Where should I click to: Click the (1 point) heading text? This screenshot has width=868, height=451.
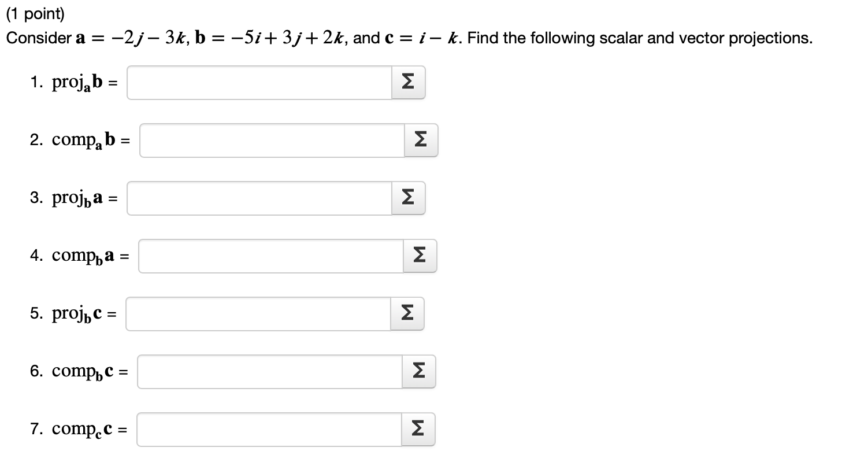click(35, 12)
